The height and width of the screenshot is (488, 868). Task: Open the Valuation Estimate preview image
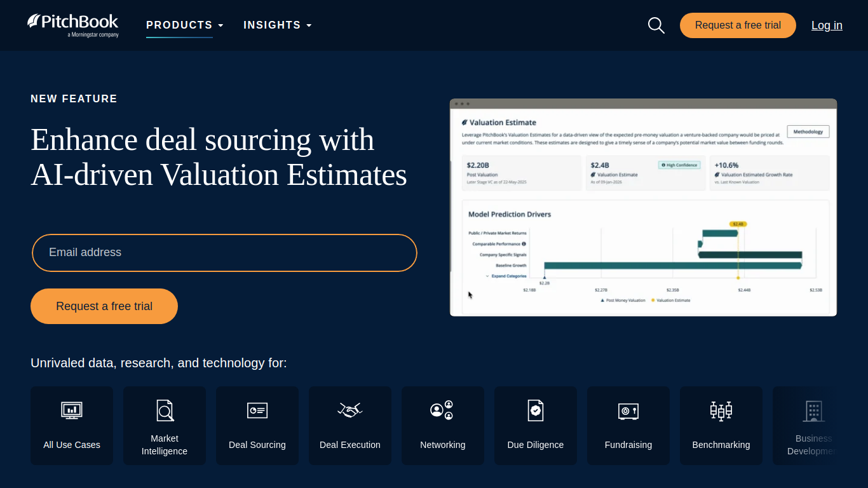tap(643, 207)
